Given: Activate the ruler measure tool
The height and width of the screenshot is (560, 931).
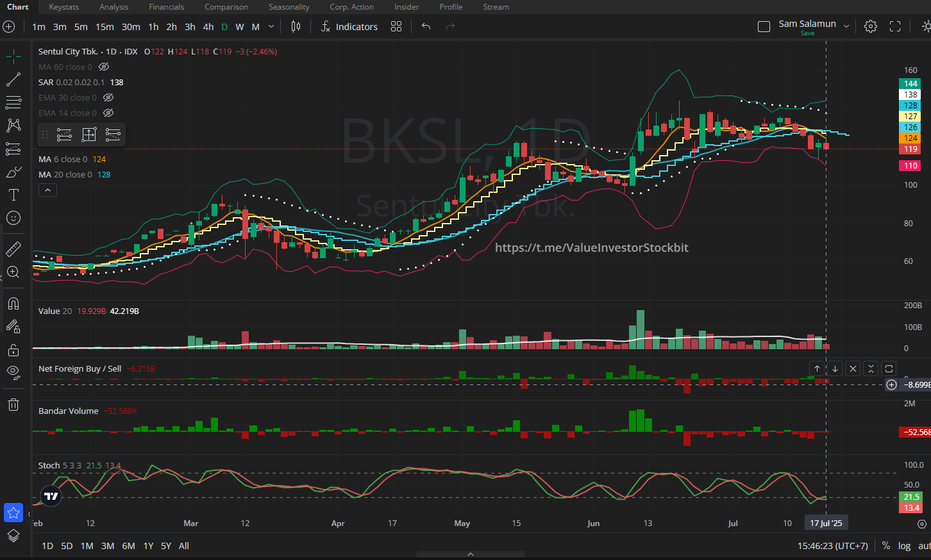Looking at the screenshot, I should [x=13, y=249].
